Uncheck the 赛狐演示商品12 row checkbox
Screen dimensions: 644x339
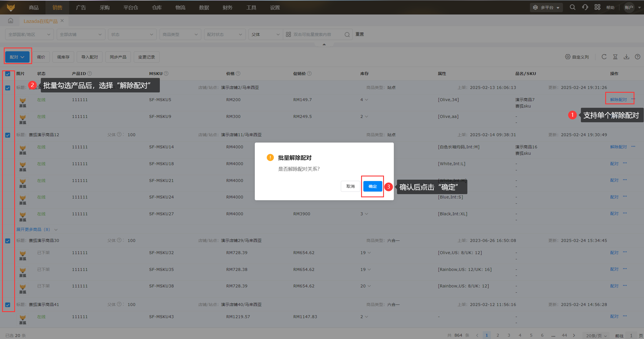(8, 135)
